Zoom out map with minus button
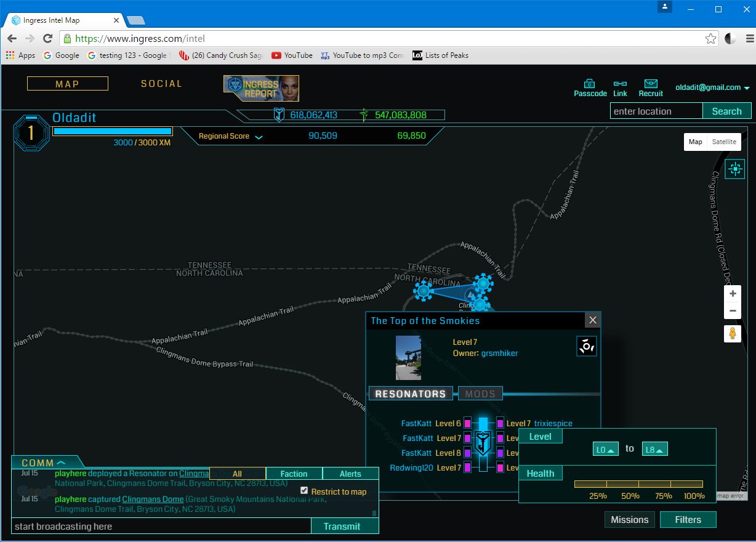Viewport: 756px width, 542px height. pyautogui.click(x=733, y=311)
